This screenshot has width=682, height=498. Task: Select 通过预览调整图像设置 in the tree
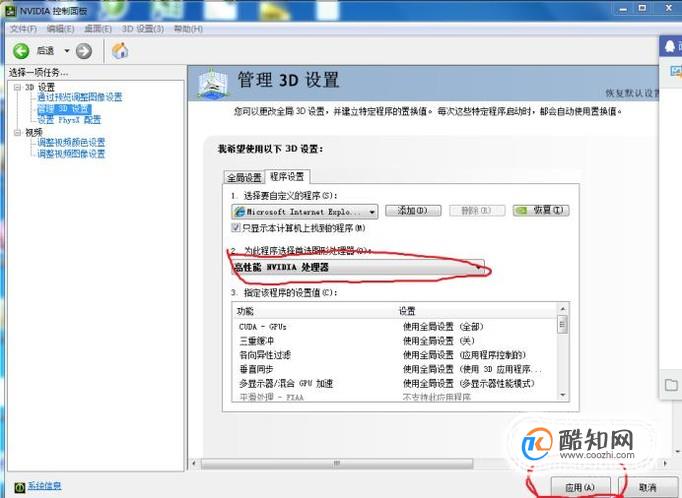tap(80, 97)
